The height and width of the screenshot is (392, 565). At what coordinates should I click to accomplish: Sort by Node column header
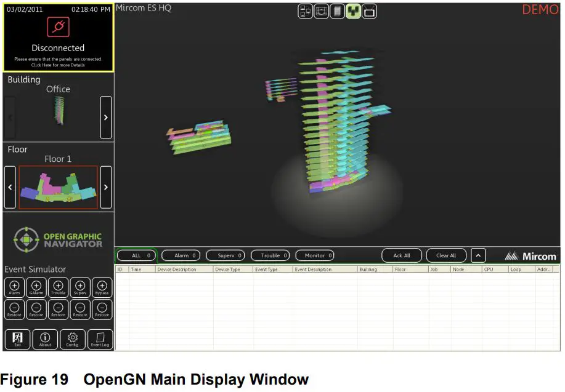pos(466,270)
